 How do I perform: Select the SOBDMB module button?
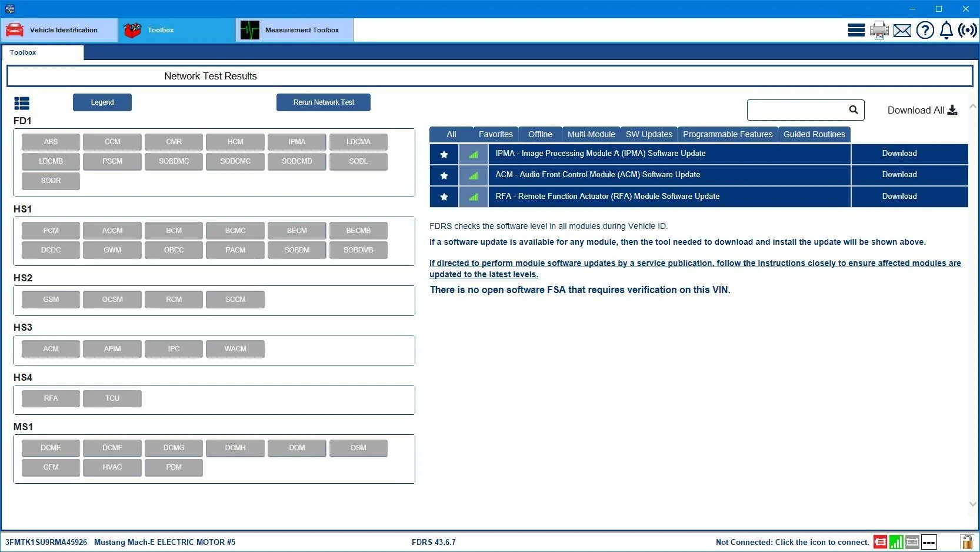pyautogui.click(x=358, y=250)
